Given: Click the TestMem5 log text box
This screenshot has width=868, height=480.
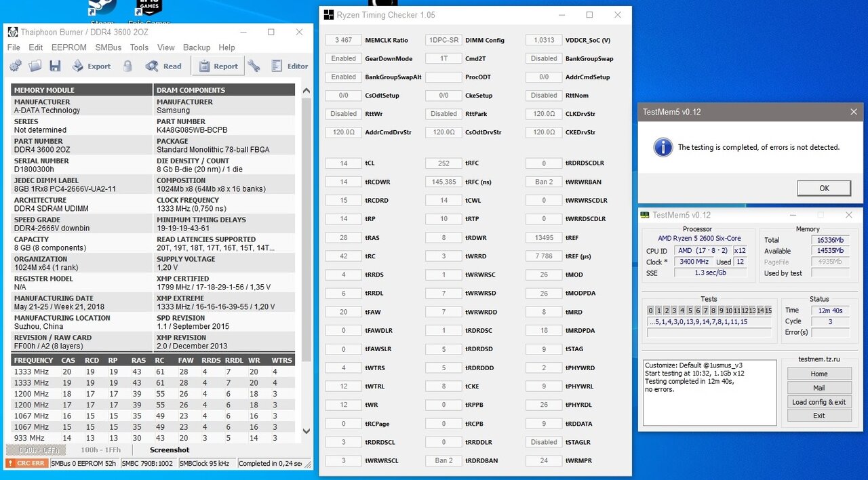Looking at the screenshot, I should click(709, 393).
